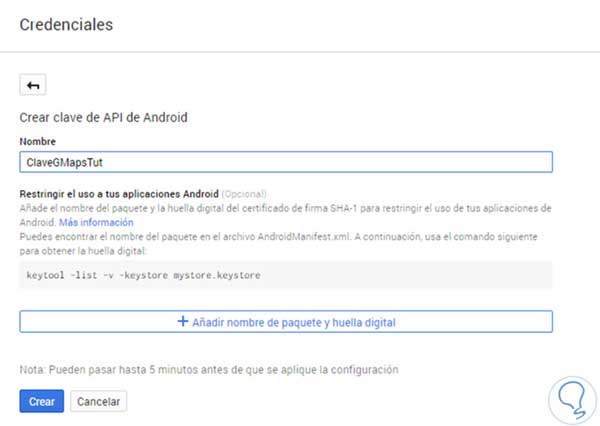
Task: Click the note about 5 minutos delay
Action: coord(209,369)
